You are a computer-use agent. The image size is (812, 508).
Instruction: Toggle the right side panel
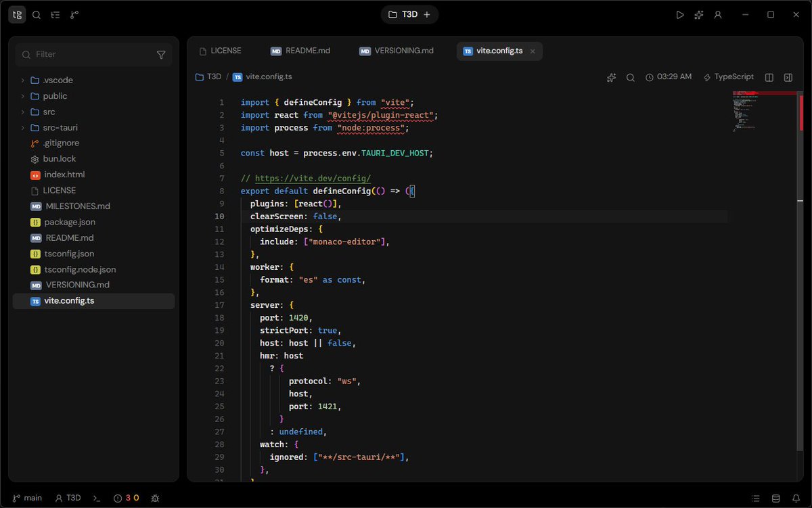tap(788, 77)
